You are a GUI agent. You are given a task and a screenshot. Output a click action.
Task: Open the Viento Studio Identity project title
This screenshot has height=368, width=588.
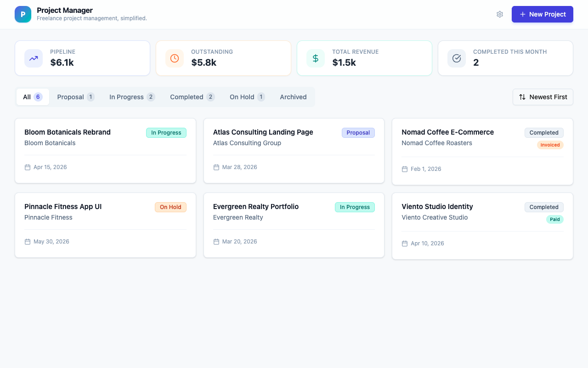[x=437, y=207]
